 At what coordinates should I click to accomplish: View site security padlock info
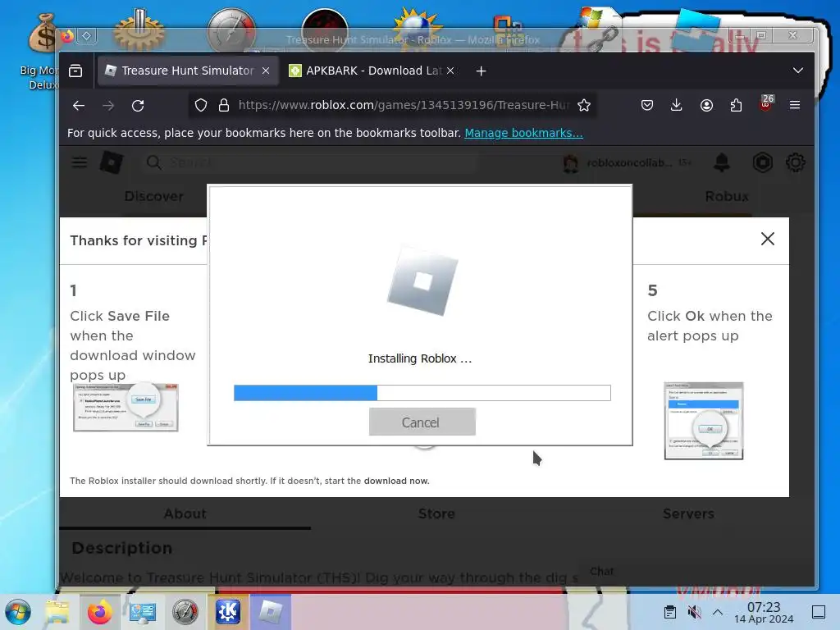coord(224,106)
